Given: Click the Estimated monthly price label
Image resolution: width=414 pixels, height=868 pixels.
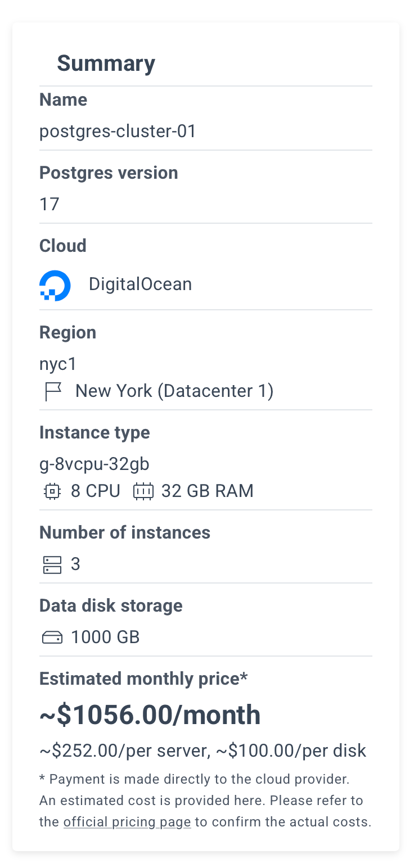Looking at the screenshot, I should pyautogui.click(x=143, y=679).
